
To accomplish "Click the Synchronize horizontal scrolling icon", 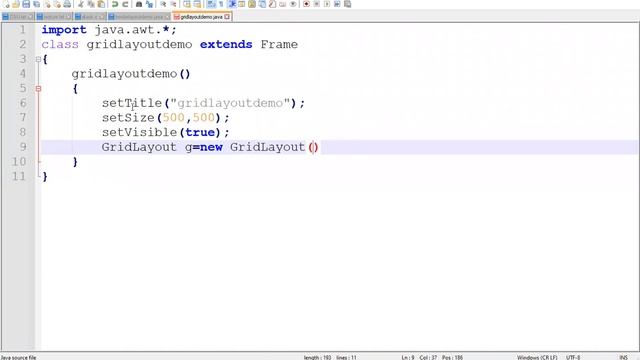I will coord(197,4).
